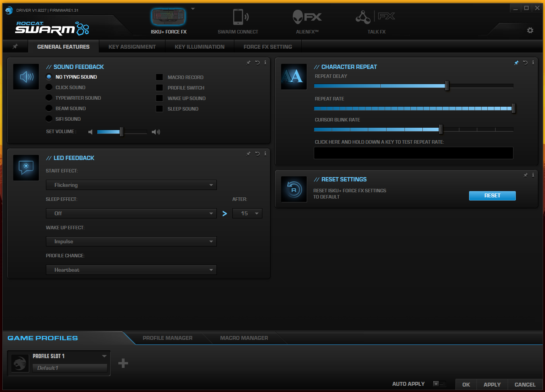Click the Roccat Swarm logo
Viewport: 545px width, 392px height.
tap(52, 28)
